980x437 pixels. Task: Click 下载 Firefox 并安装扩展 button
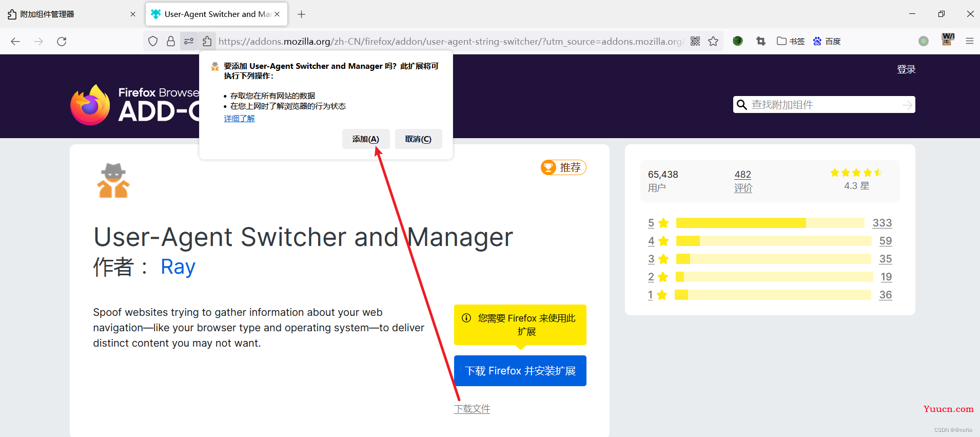tap(520, 371)
